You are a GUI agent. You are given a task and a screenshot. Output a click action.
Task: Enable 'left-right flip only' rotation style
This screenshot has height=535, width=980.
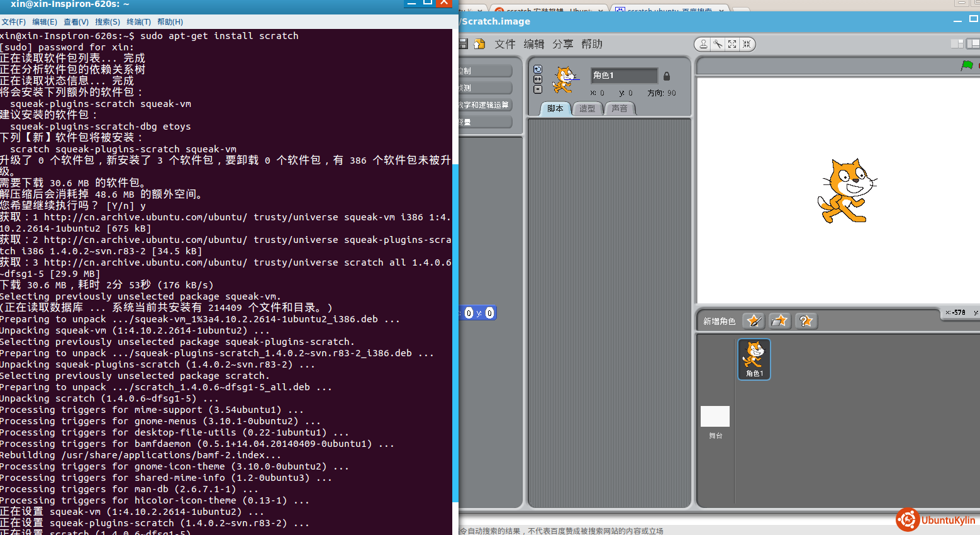tap(538, 79)
